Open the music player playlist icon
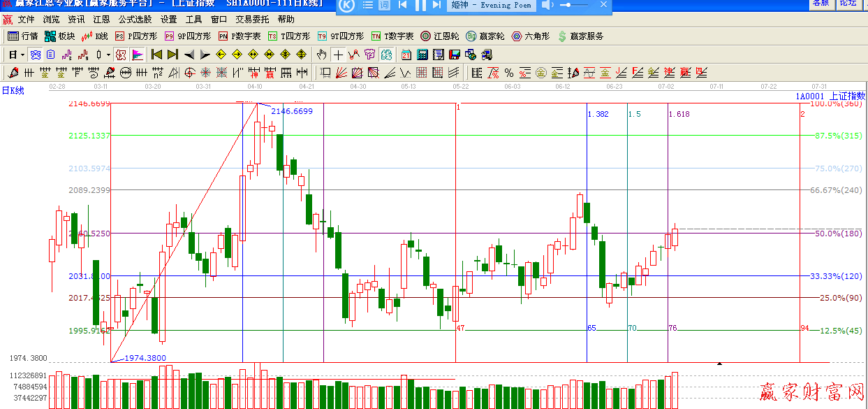 coord(368,5)
